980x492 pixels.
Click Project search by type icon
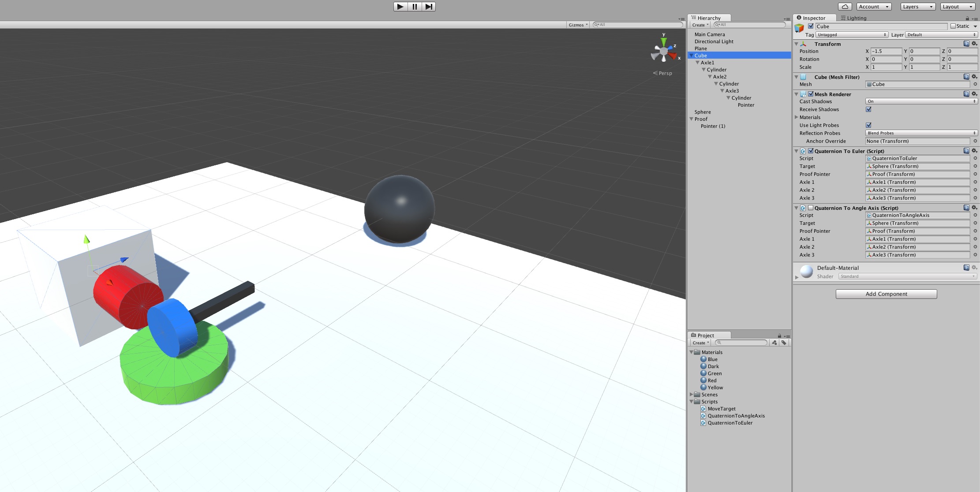click(774, 343)
